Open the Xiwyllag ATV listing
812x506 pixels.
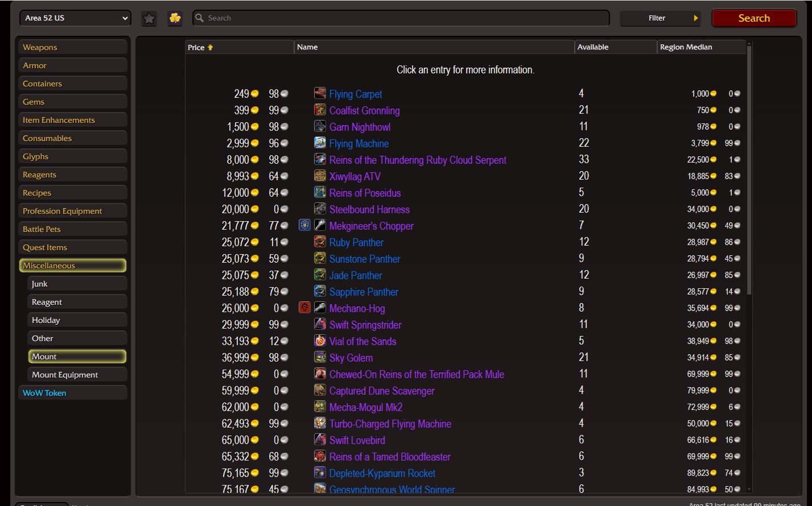point(355,177)
